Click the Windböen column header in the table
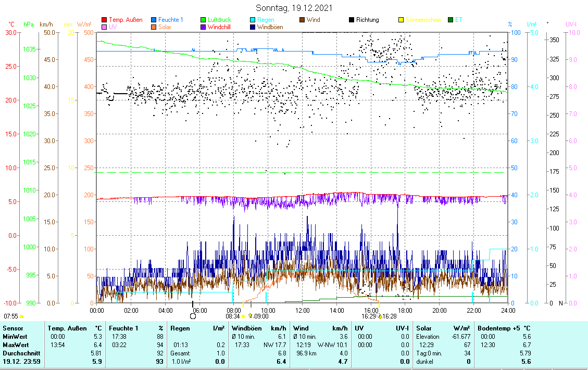The height and width of the screenshot is (370, 588). pos(246,328)
